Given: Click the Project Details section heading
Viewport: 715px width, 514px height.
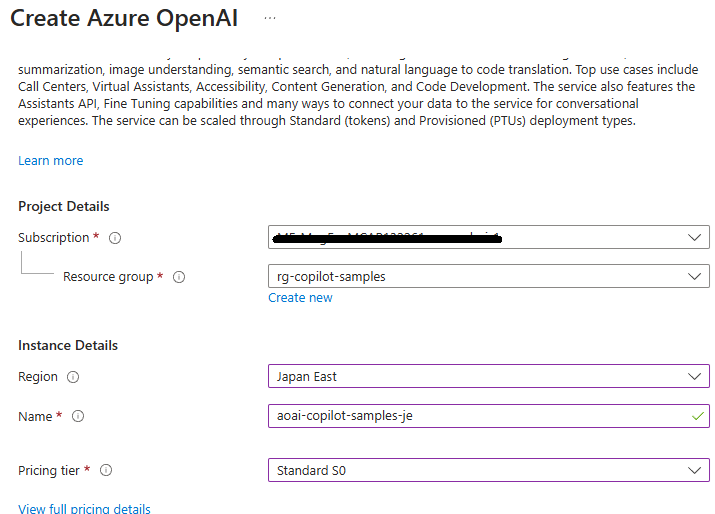Looking at the screenshot, I should 64,206.
